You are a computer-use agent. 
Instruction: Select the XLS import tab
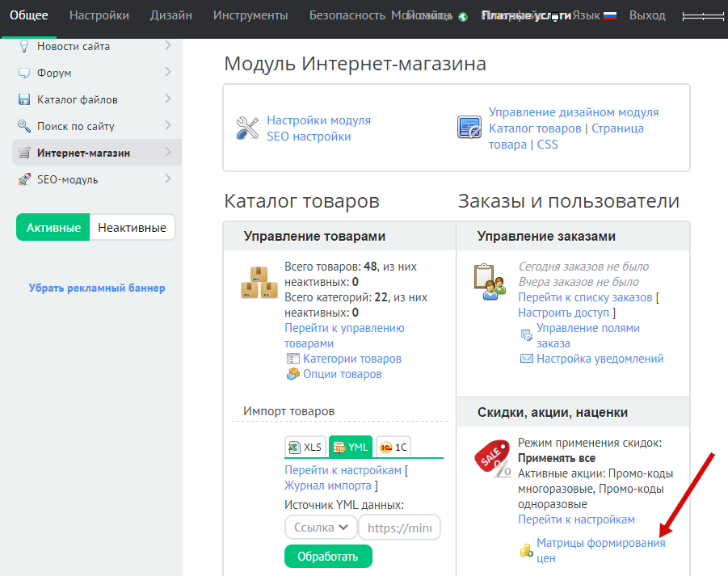click(x=305, y=447)
